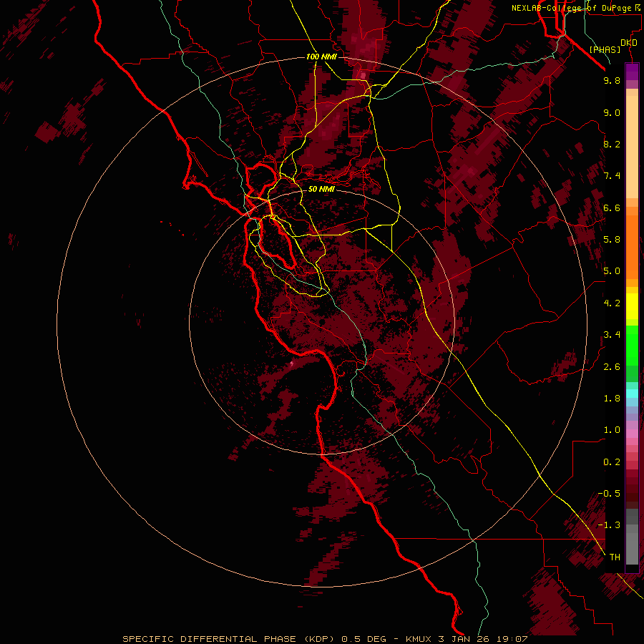Select the -0.5 scale value
This screenshot has height=644, width=644.
tap(609, 493)
